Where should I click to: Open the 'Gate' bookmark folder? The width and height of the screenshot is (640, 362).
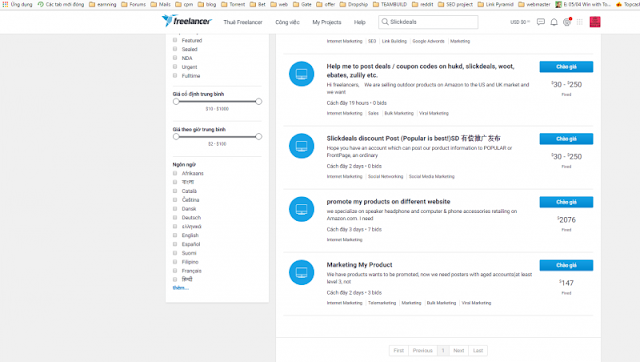tap(301, 4)
